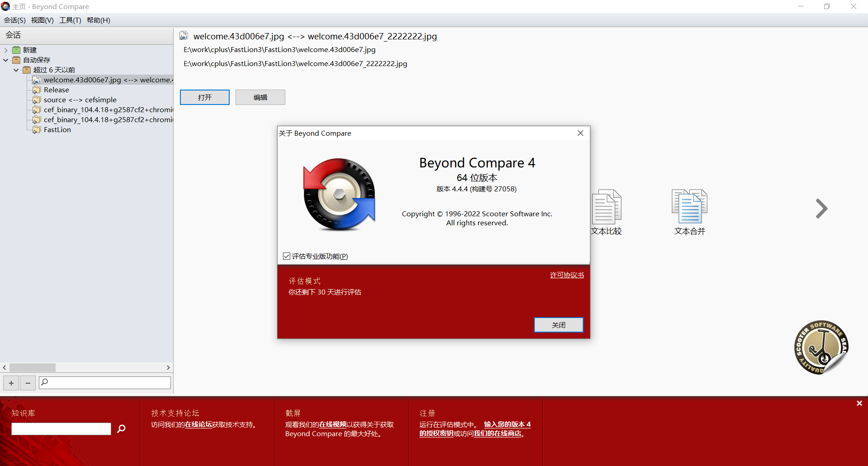Click the minus button to remove session
The width and height of the screenshot is (868, 466).
coord(28,383)
